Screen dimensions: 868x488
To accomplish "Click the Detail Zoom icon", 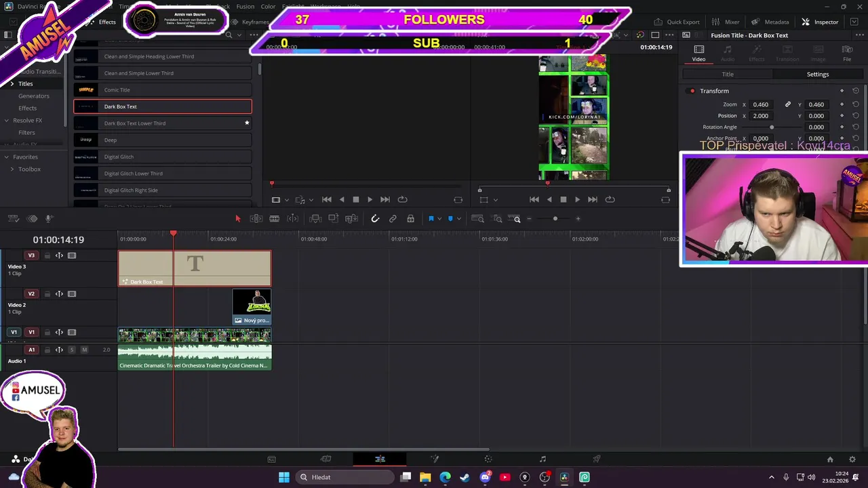I will pos(497,218).
